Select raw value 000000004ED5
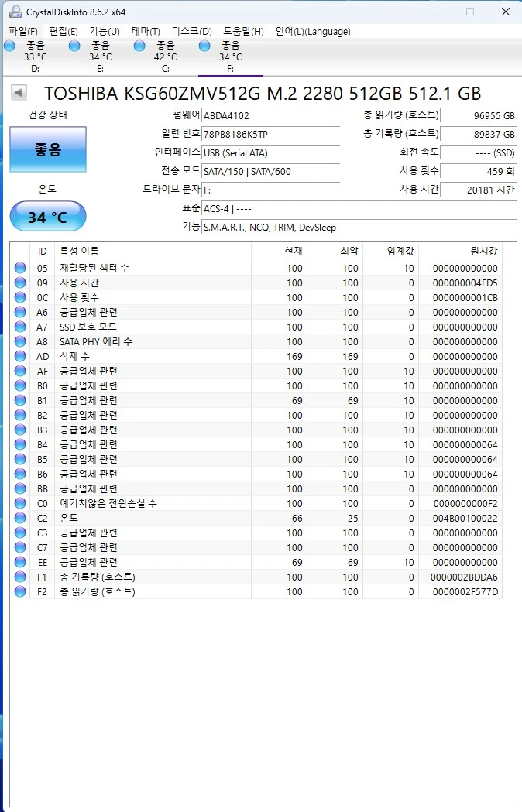Image resolution: width=522 pixels, height=812 pixels. pos(465,283)
